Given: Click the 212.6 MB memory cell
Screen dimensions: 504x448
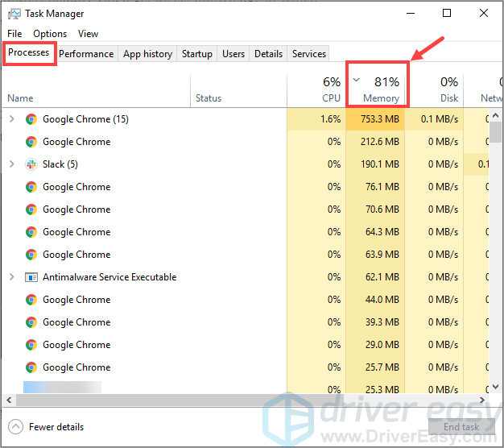Looking at the screenshot, I should point(375,142).
